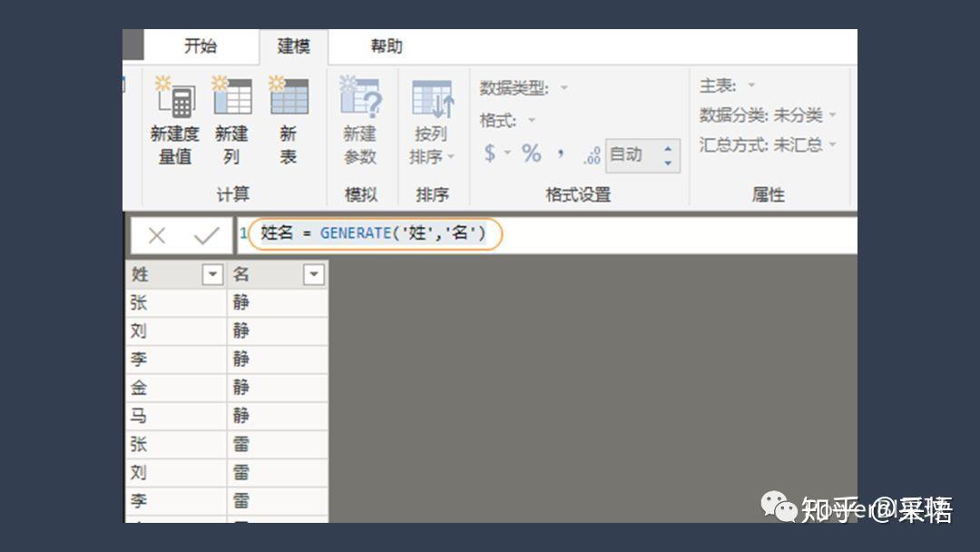Open the 主表 dropdown
Screen dimensions: 980x552
tap(752, 85)
